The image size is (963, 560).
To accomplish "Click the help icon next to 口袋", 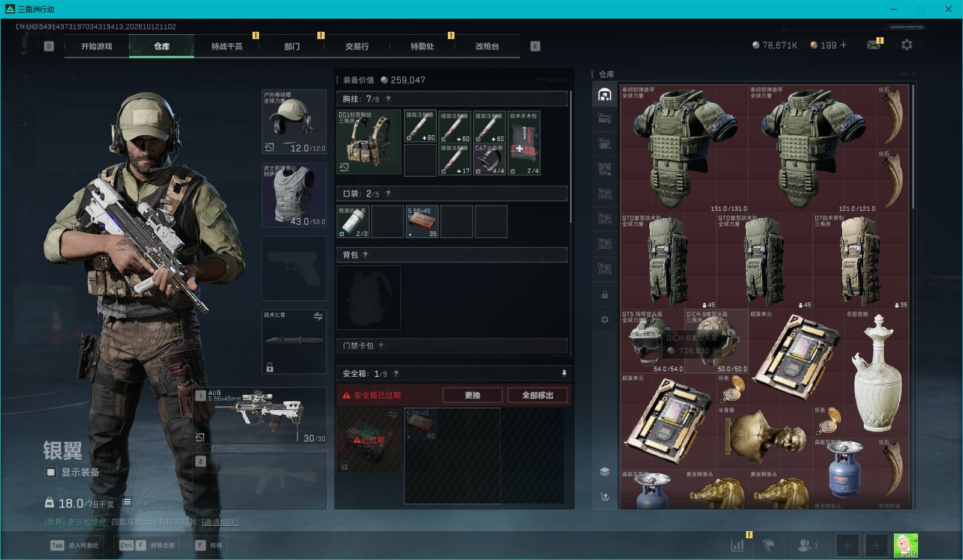I will tap(388, 193).
